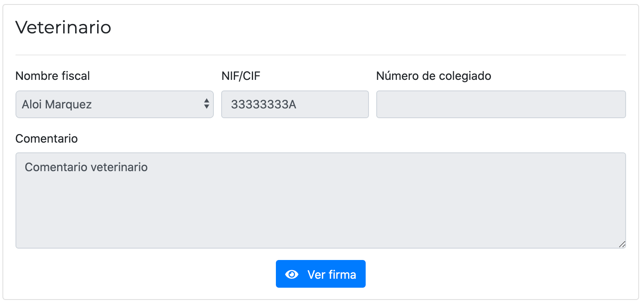Select the Aloi Marquez text in dropdown
This screenshot has width=644, height=304.
(57, 104)
